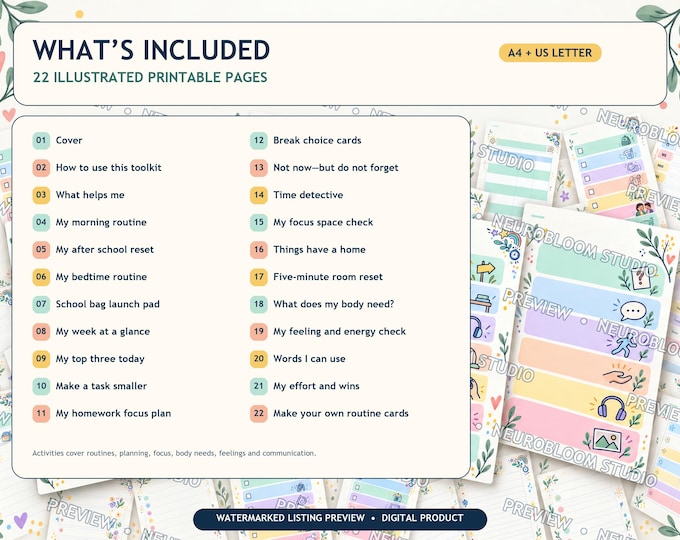Select the Five-minute room reset text
The image size is (680, 540).
tap(328, 277)
